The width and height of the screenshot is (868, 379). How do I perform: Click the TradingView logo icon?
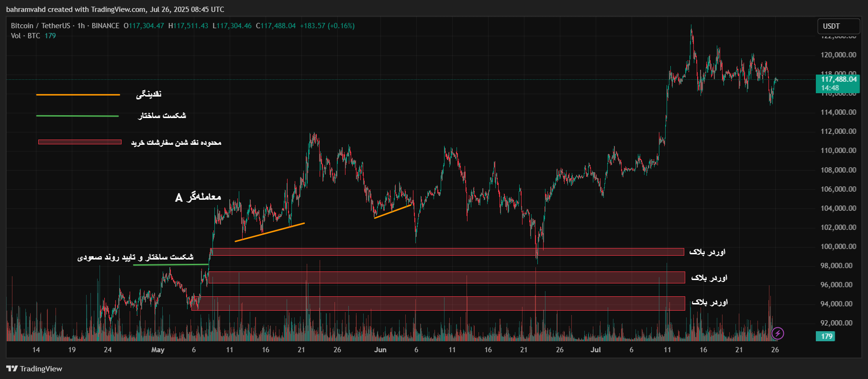click(12, 368)
